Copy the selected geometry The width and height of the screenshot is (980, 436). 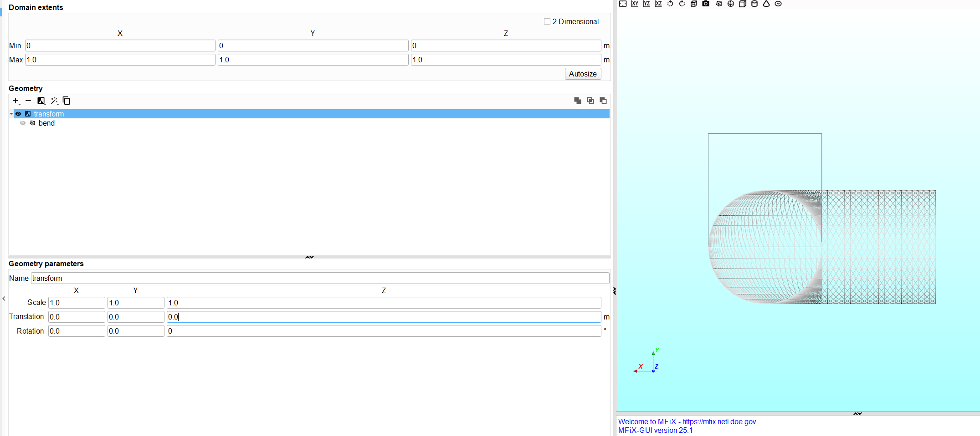pos(67,101)
